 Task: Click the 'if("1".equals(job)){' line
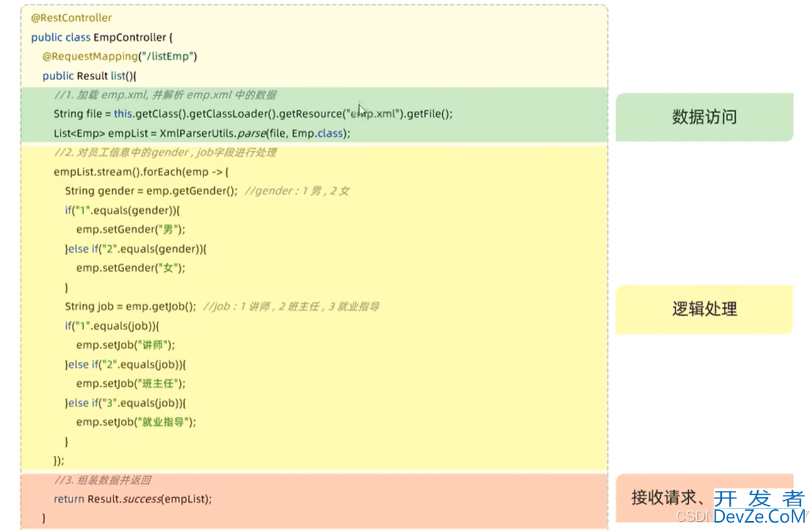click(x=113, y=326)
